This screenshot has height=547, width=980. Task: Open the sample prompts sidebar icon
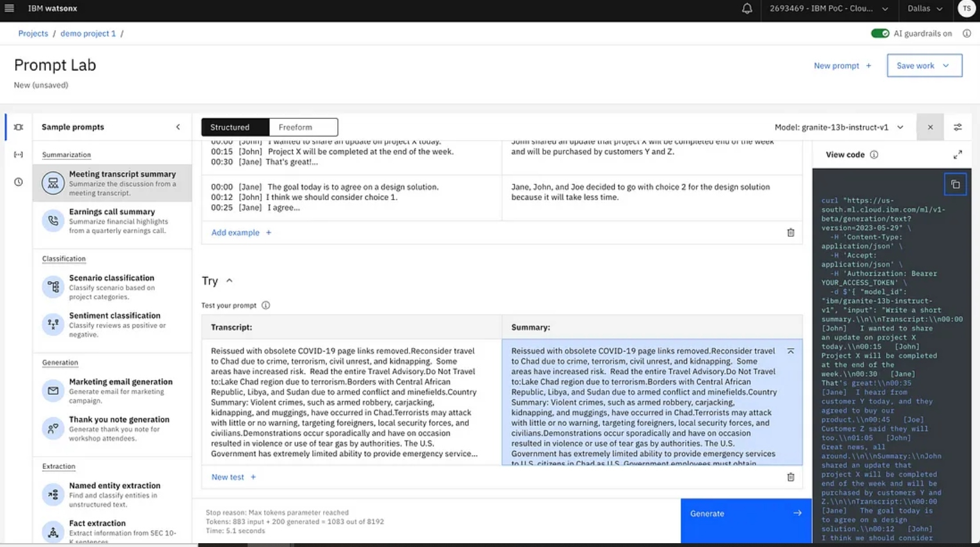click(x=19, y=127)
